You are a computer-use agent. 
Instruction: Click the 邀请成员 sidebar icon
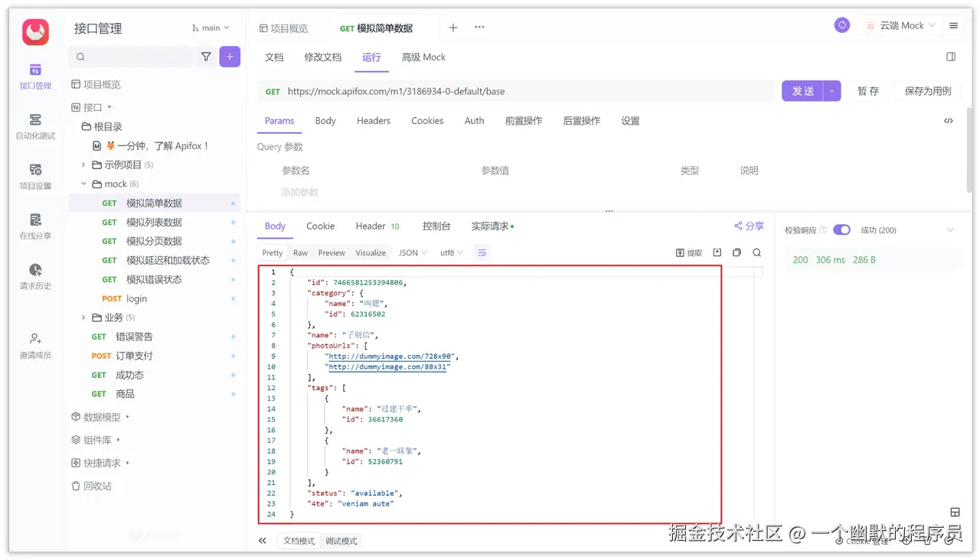[x=34, y=341]
